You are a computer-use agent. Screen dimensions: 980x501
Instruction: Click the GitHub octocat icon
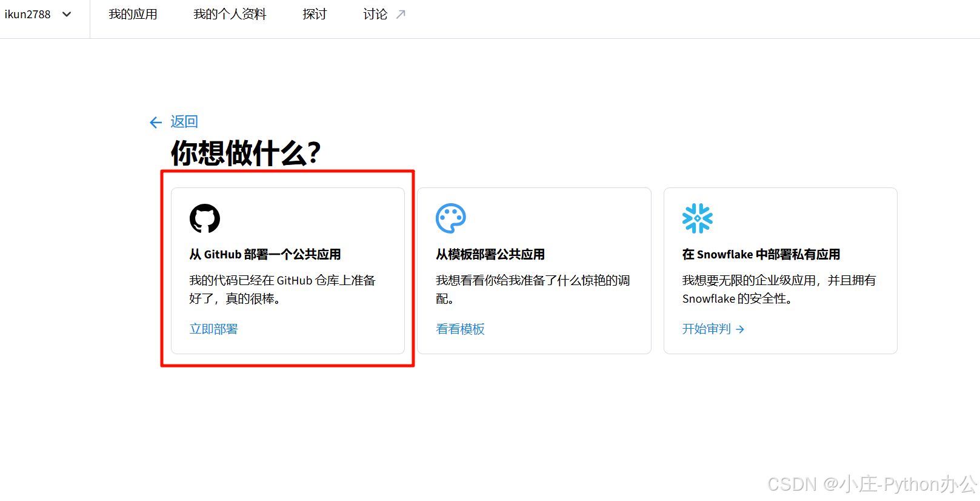pyautogui.click(x=205, y=218)
